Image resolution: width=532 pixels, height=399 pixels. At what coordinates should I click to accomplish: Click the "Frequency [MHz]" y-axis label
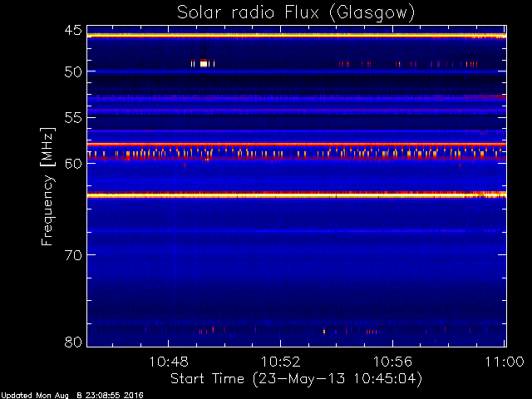coord(47,186)
